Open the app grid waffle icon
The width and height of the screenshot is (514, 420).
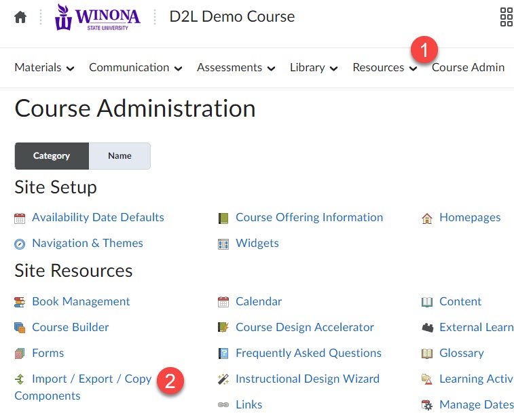(506, 17)
